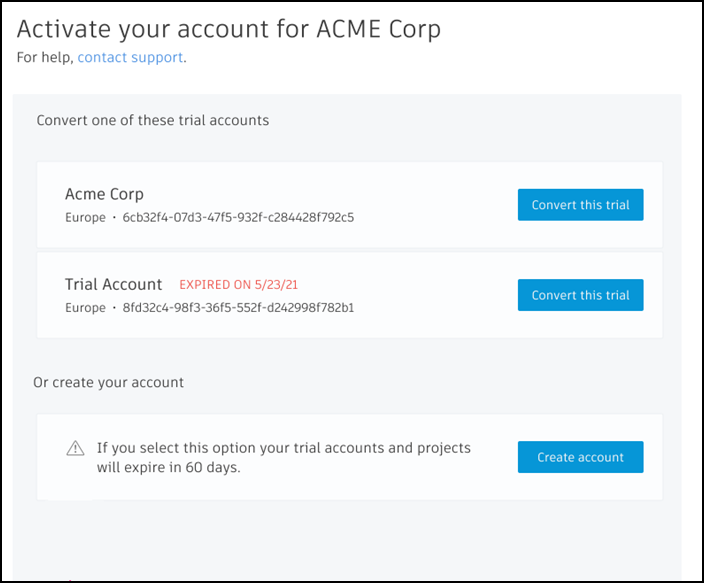Convert the expired Trial Account
The height and width of the screenshot is (583, 704).
tap(581, 295)
